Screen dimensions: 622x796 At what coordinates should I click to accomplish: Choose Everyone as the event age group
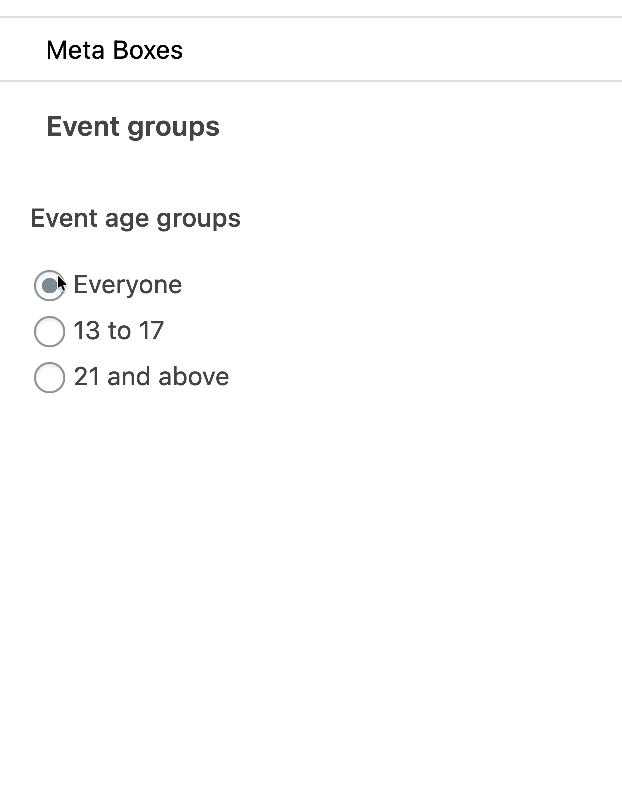pos(49,286)
